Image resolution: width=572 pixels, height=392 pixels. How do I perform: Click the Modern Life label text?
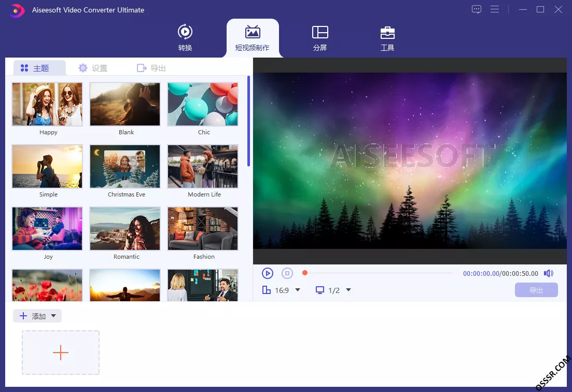204,194
